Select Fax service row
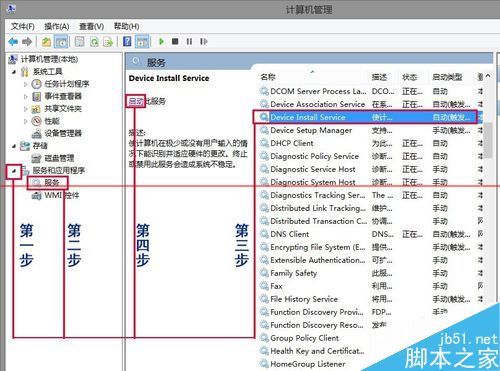The image size is (500, 371). [x=370, y=286]
